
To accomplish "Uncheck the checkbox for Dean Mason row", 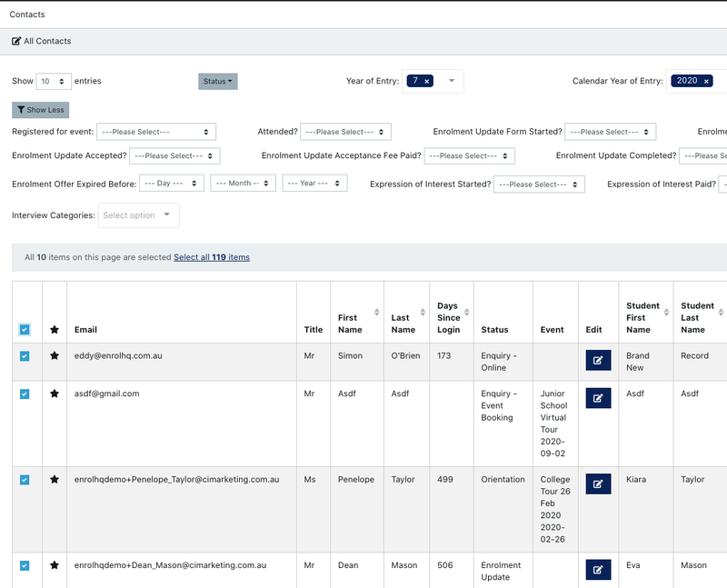I will point(25,565).
